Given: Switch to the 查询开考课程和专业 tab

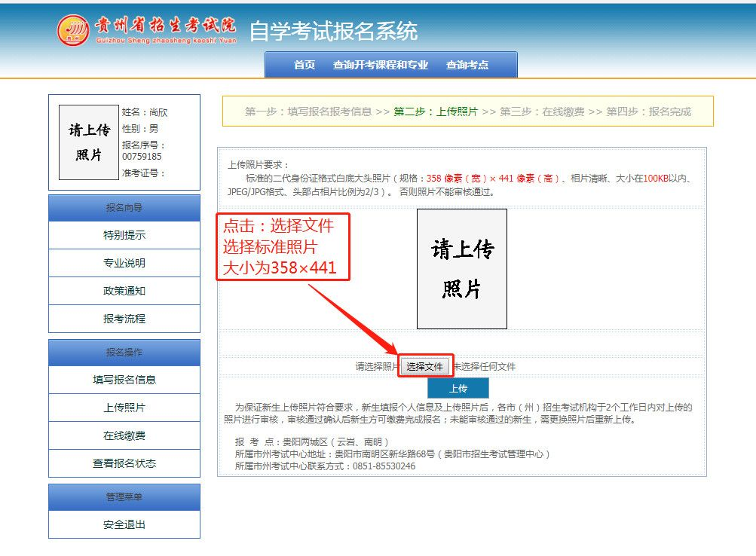Looking at the screenshot, I should 379,66.
